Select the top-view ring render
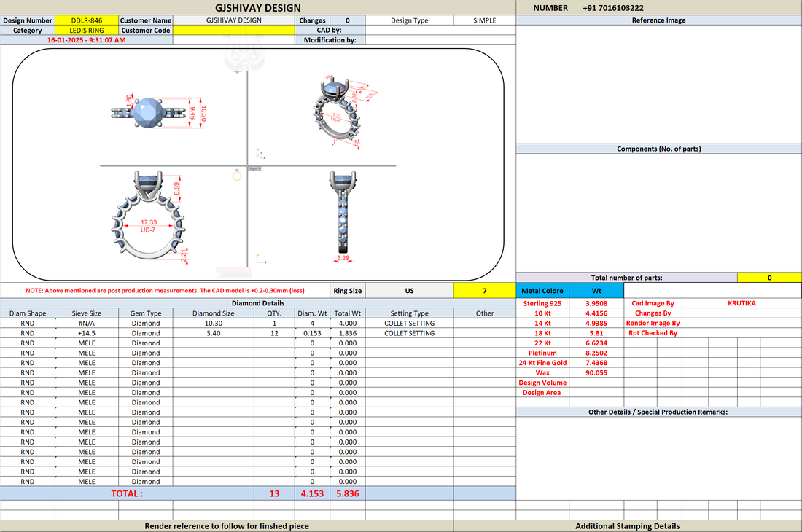 tap(148, 112)
